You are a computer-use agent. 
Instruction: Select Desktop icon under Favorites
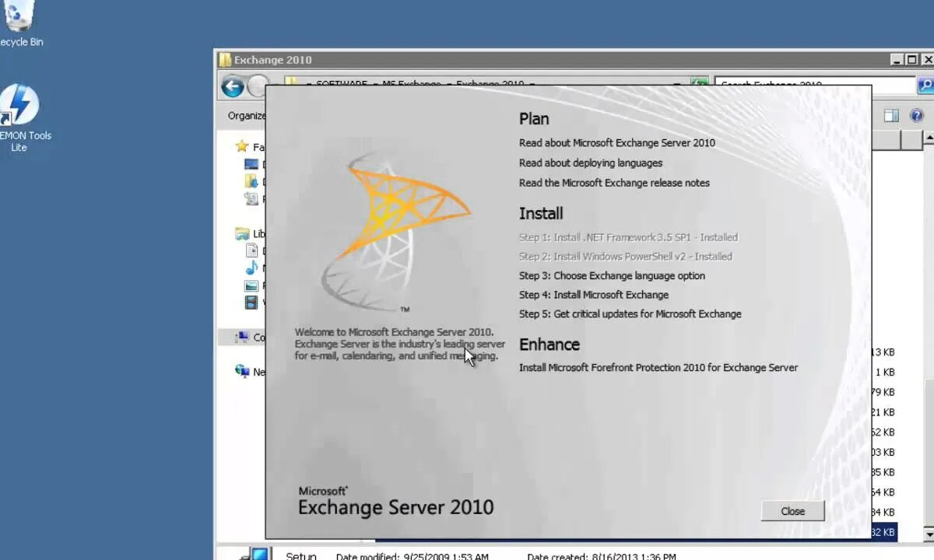(x=251, y=164)
